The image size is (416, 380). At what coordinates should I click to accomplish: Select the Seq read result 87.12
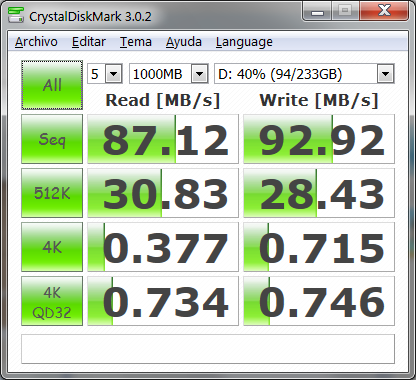(x=163, y=139)
